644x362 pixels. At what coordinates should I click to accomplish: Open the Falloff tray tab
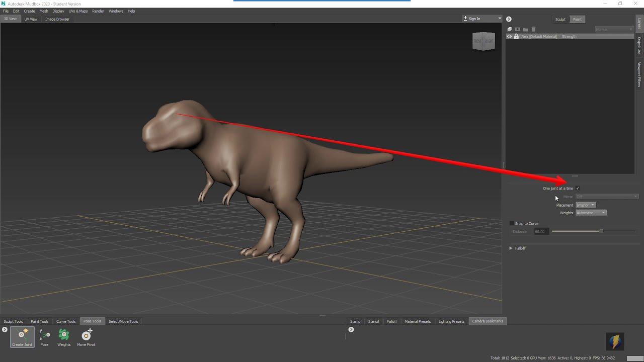click(x=392, y=321)
